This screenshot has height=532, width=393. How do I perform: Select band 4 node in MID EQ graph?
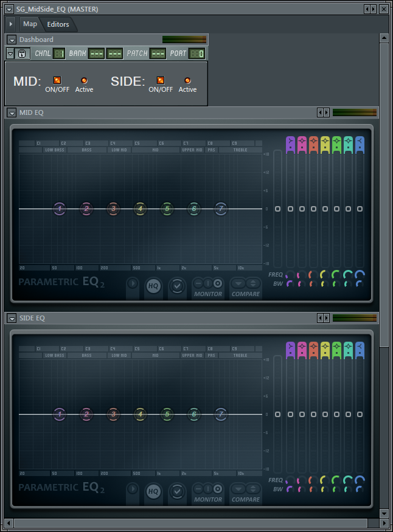pos(140,209)
